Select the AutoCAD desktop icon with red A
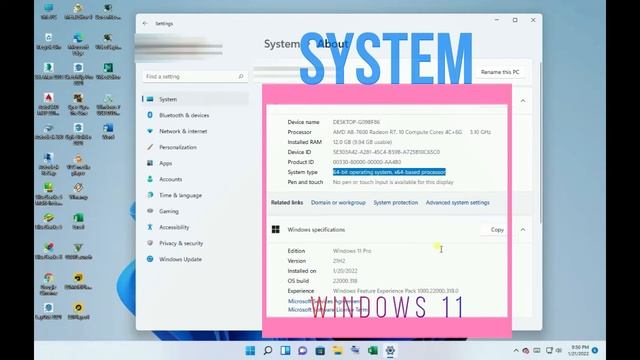This screenshot has width=640, height=360. (49, 104)
